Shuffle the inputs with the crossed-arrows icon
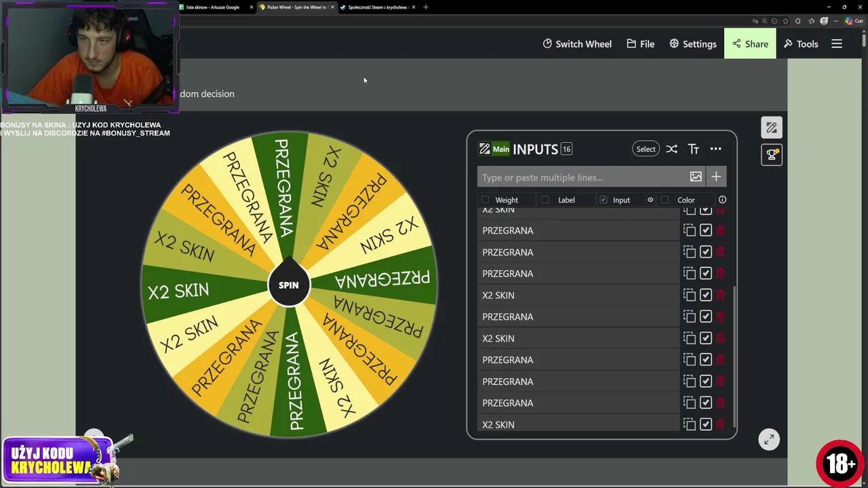Screen dimensions: 868x488 point(671,149)
